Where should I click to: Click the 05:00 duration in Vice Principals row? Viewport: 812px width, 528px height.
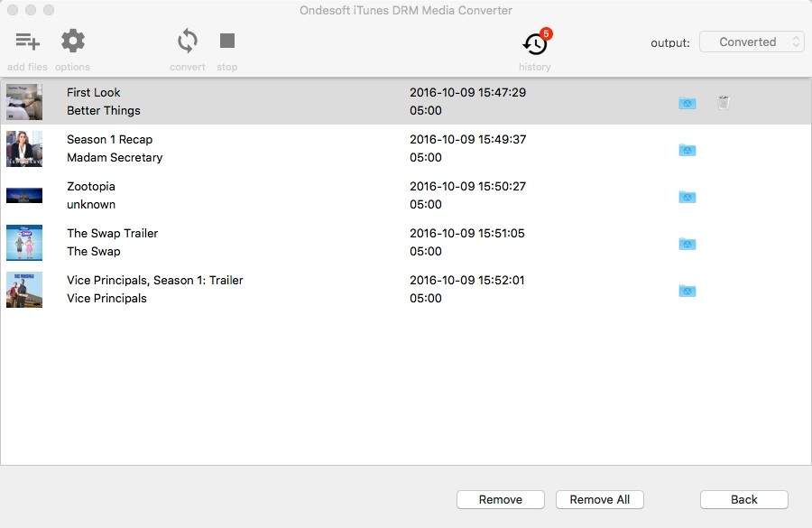click(x=426, y=299)
